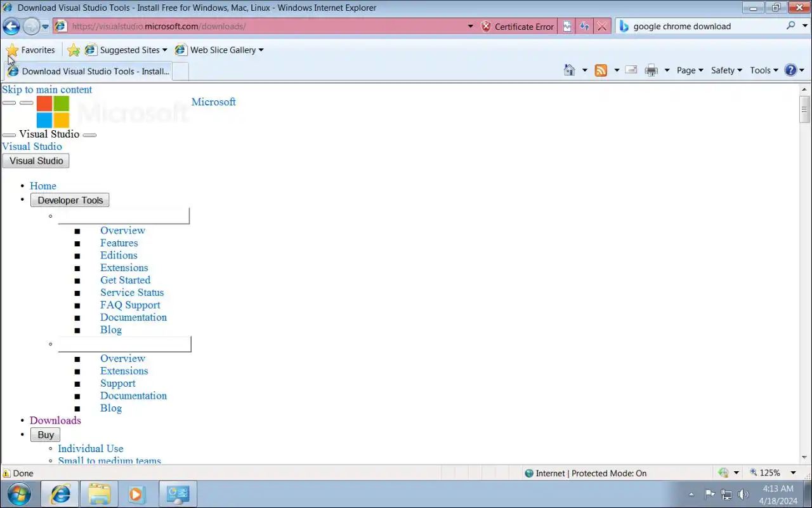
Task: Click Internet Protected Mode status text
Action: point(591,473)
